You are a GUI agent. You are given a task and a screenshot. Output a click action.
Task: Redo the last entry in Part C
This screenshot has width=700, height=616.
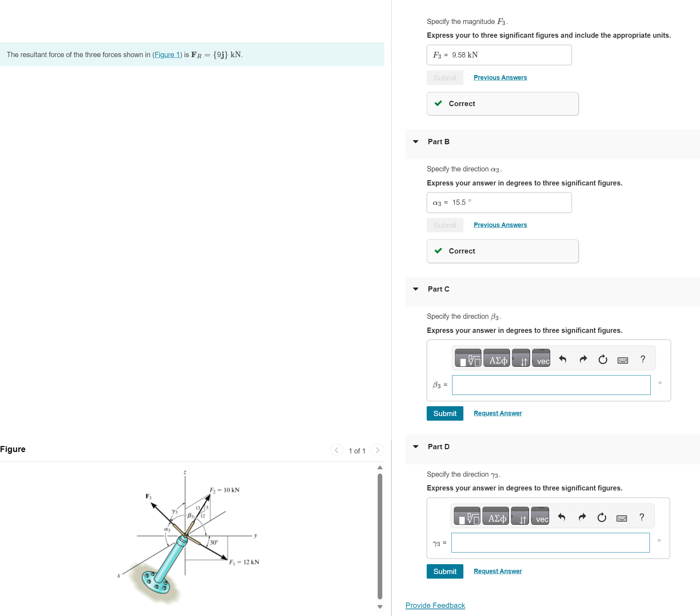583,359
